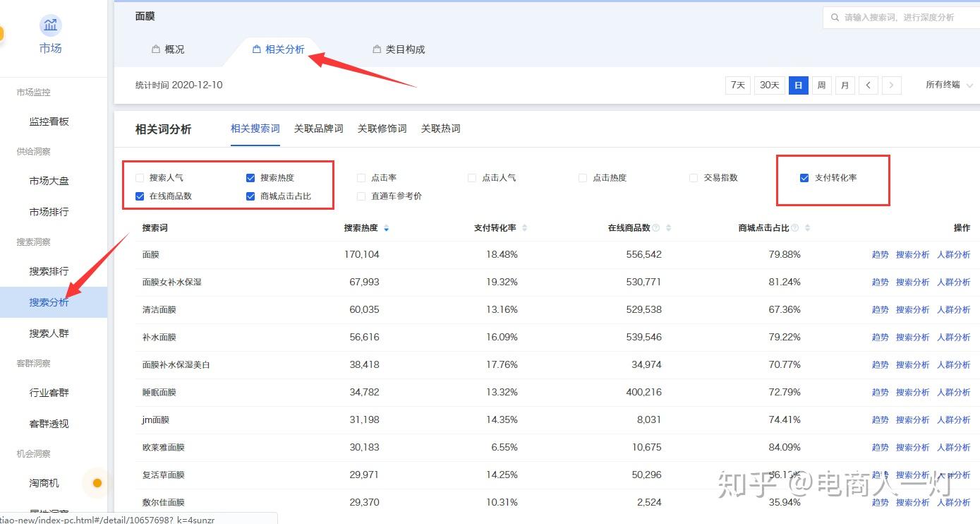Select the 相关搜索词 sub-tab
Image resolution: width=980 pixels, height=524 pixels.
[x=255, y=129]
